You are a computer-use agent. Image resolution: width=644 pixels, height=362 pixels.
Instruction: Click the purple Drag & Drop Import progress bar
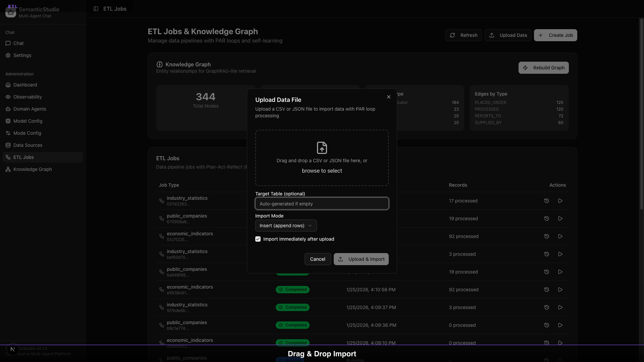(322, 345)
